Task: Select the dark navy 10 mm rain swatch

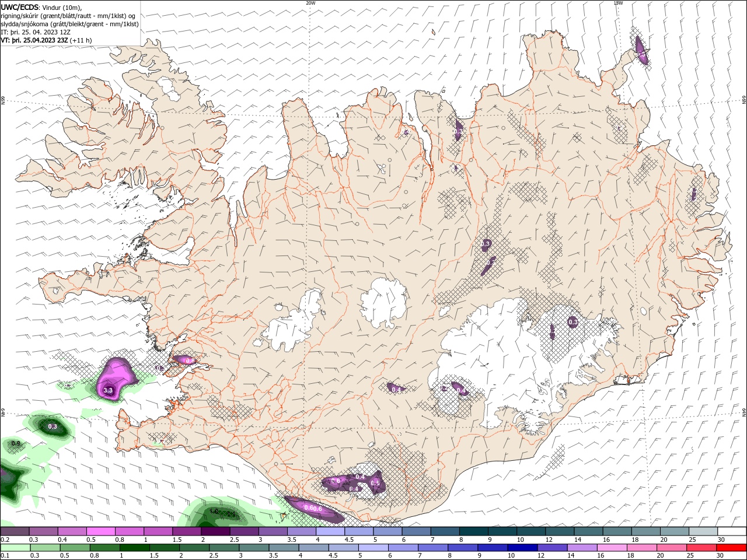Action: point(522,548)
